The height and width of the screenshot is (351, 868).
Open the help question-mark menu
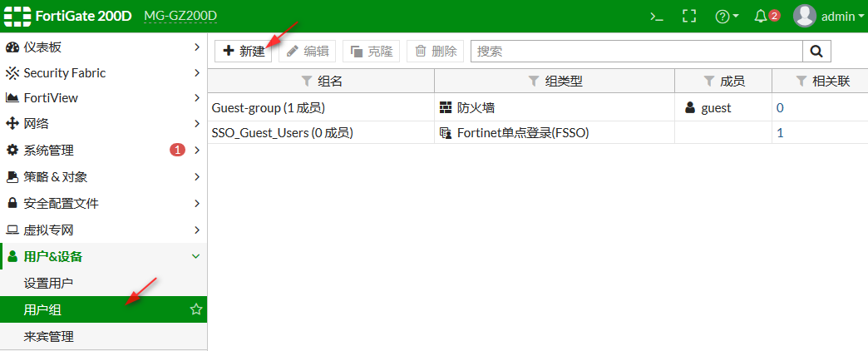coord(727,17)
